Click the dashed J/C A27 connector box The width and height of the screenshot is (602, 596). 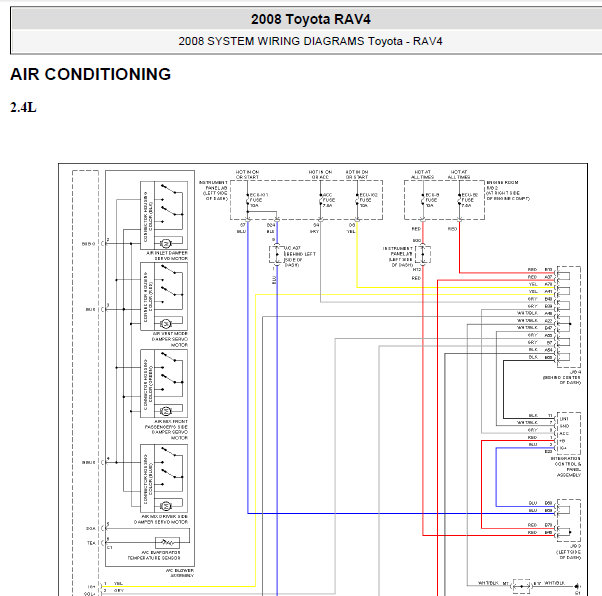pos(276,255)
